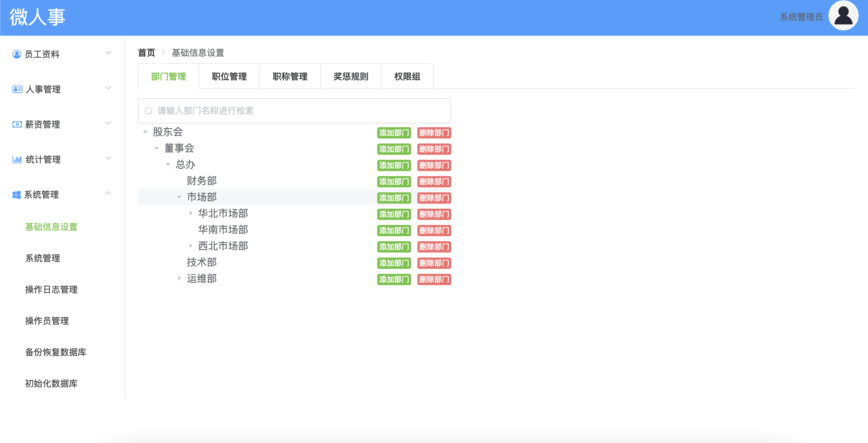Screen dimensions: 868x443
Task: Click the search magnifier icon
Action: pyautogui.click(x=149, y=111)
